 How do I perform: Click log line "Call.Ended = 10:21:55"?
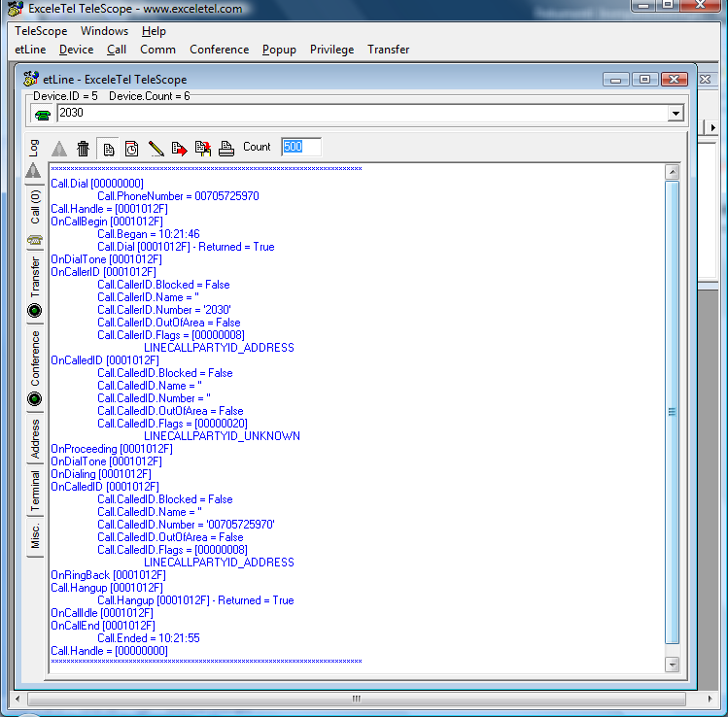[x=149, y=638]
